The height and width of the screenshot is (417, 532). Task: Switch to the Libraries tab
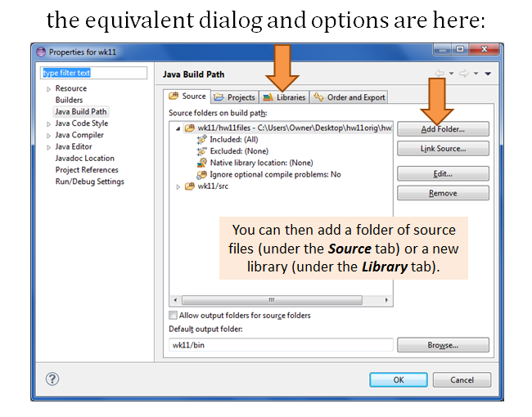point(284,97)
